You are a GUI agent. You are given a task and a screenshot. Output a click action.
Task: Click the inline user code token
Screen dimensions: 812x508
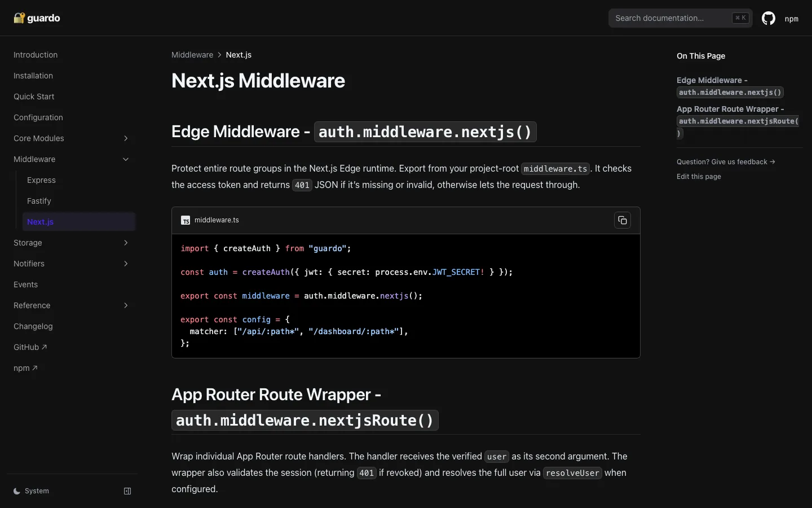[x=497, y=457]
